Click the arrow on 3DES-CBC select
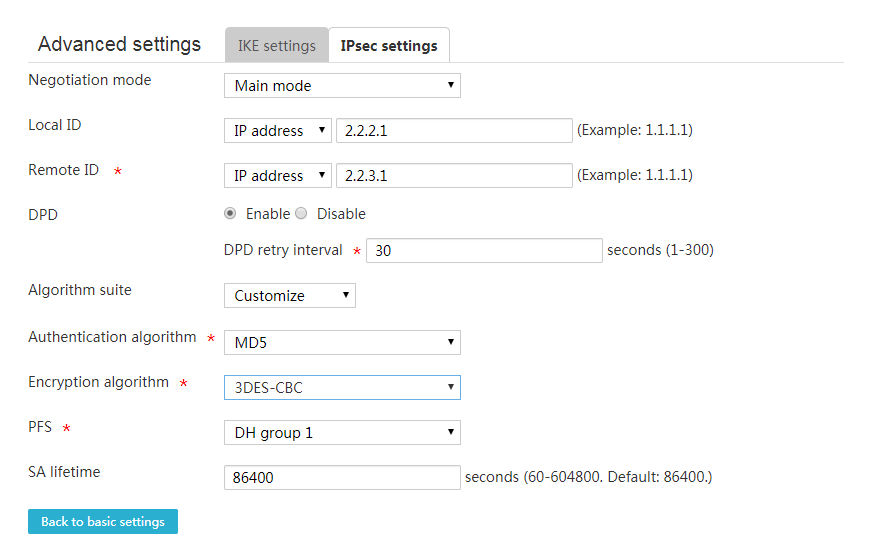 coord(451,387)
